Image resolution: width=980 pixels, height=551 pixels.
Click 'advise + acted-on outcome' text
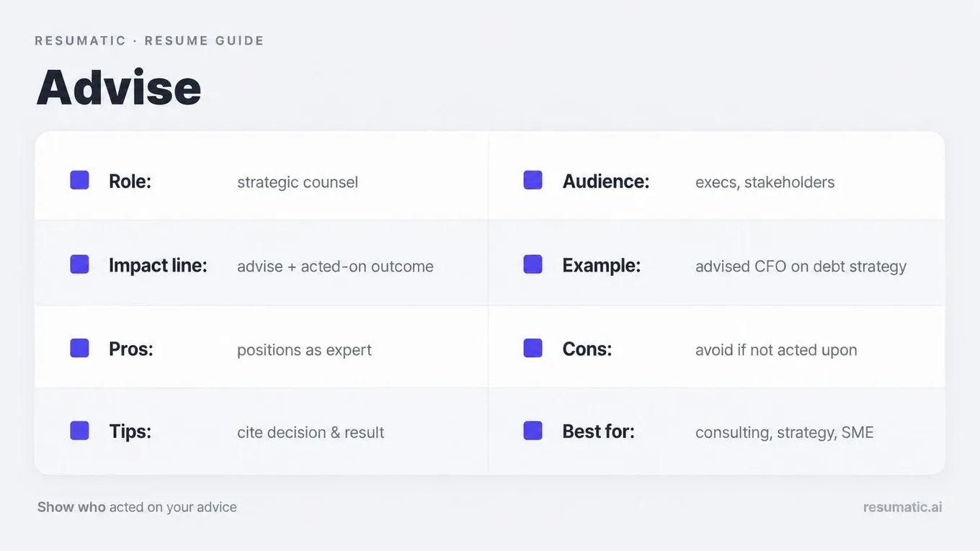335,266
